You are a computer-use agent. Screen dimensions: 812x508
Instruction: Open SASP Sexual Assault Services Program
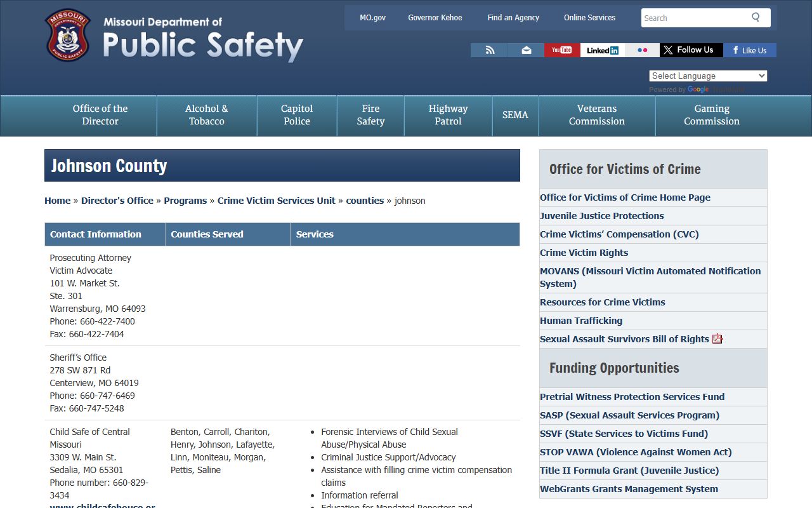[629, 415]
